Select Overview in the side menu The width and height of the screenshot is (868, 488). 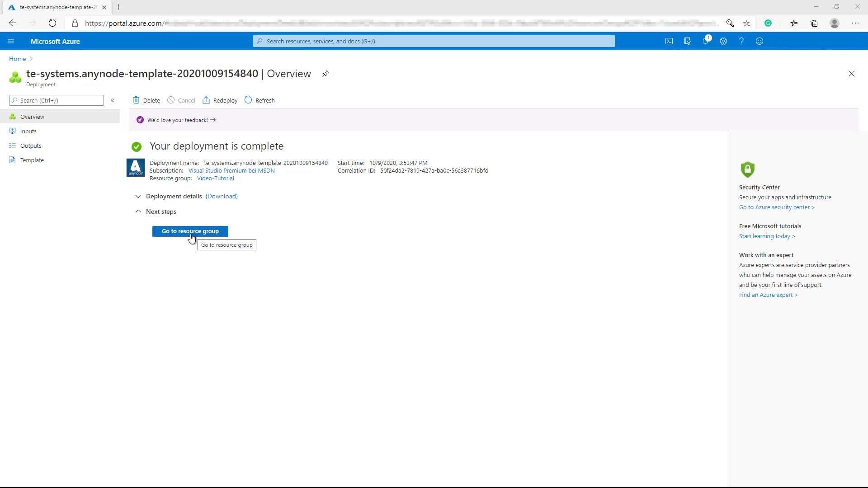point(60,117)
